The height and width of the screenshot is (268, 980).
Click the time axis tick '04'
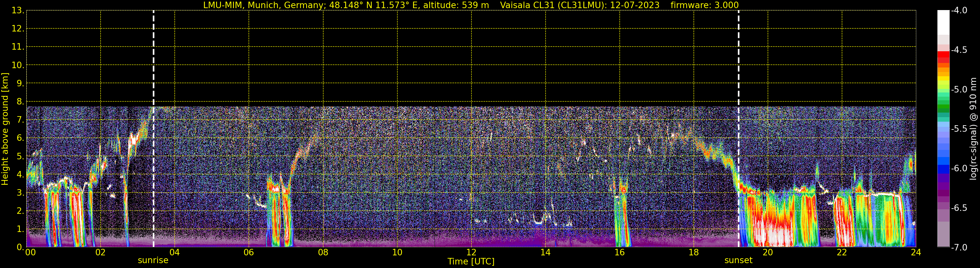click(x=175, y=253)
